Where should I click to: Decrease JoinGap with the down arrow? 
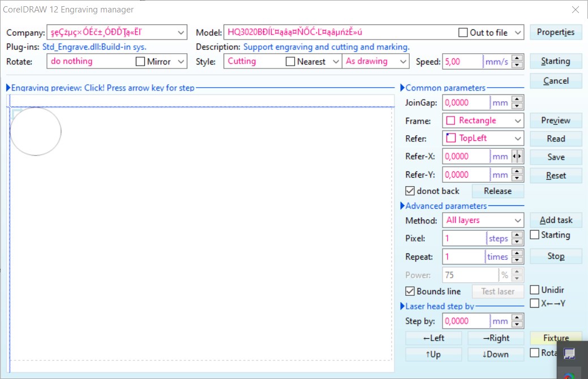click(517, 106)
